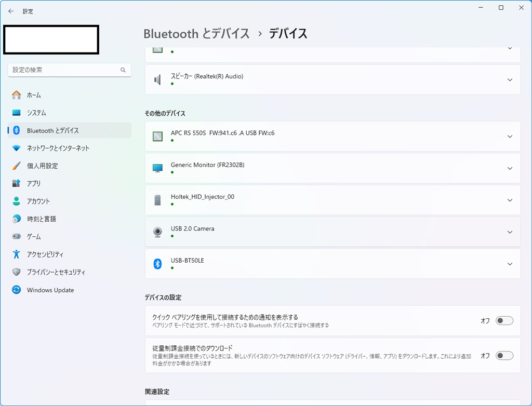Screen dimensions: 532x406
Task: Click the Privacy shield icon
Action: (x=16, y=272)
